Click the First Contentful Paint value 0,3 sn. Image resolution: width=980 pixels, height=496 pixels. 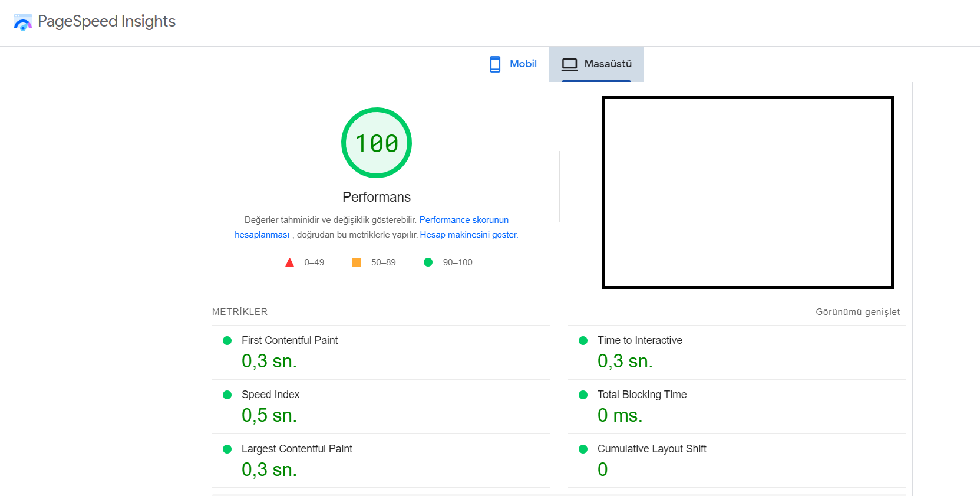tap(269, 361)
